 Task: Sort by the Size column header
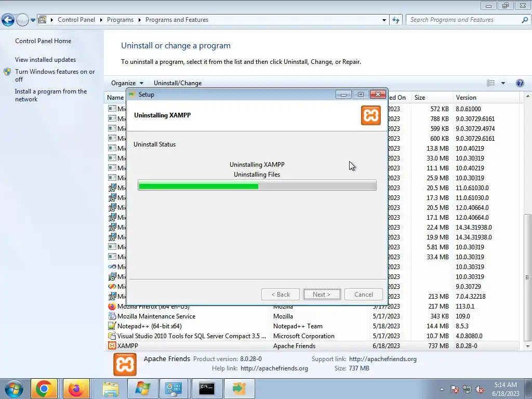pos(432,97)
